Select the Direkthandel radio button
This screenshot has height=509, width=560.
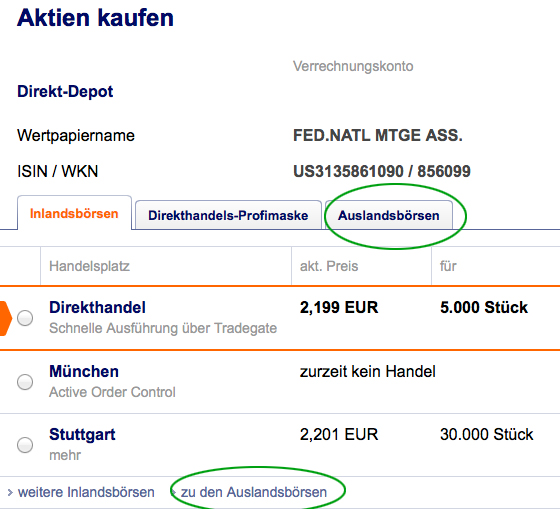pyautogui.click(x=25, y=318)
